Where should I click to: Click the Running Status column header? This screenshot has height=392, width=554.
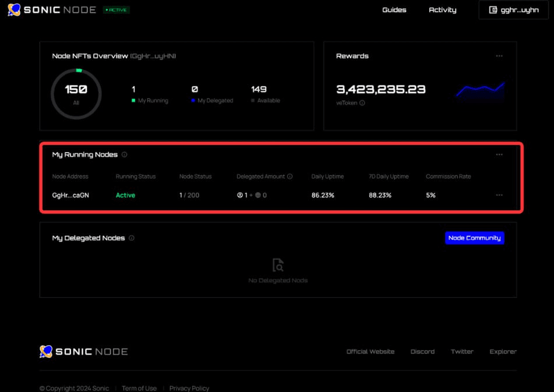pyautogui.click(x=136, y=176)
